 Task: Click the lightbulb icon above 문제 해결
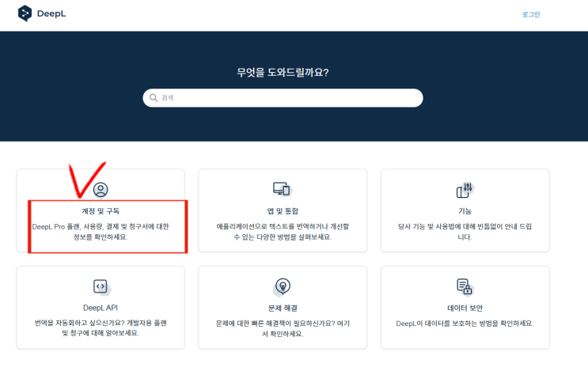click(x=283, y=286)
